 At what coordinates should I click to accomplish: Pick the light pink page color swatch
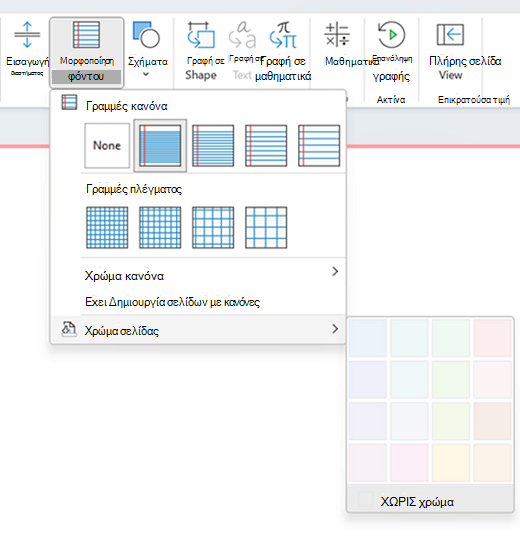[x=493, y=338]
